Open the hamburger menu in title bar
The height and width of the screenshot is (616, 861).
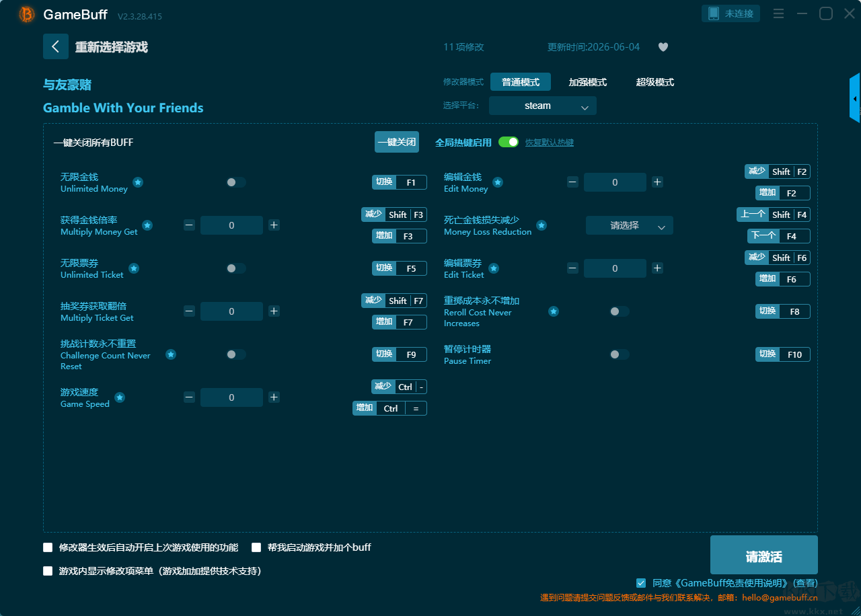[778, 13]
